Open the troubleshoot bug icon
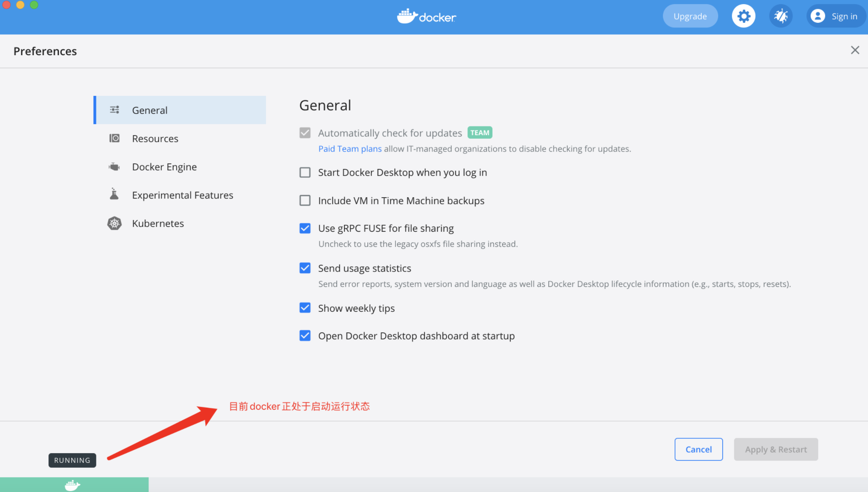Viewport: 868px width, 492px height. (x=781, y=16)
